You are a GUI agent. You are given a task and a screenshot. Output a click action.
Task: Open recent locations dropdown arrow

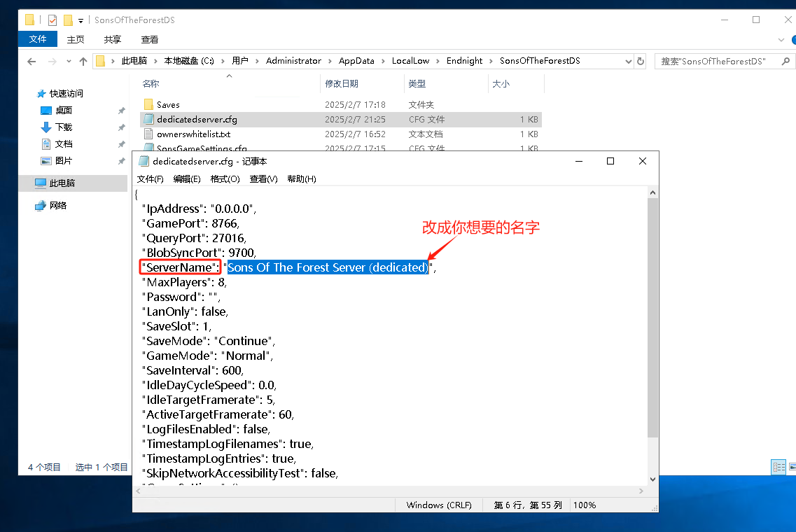coord(69,62)
